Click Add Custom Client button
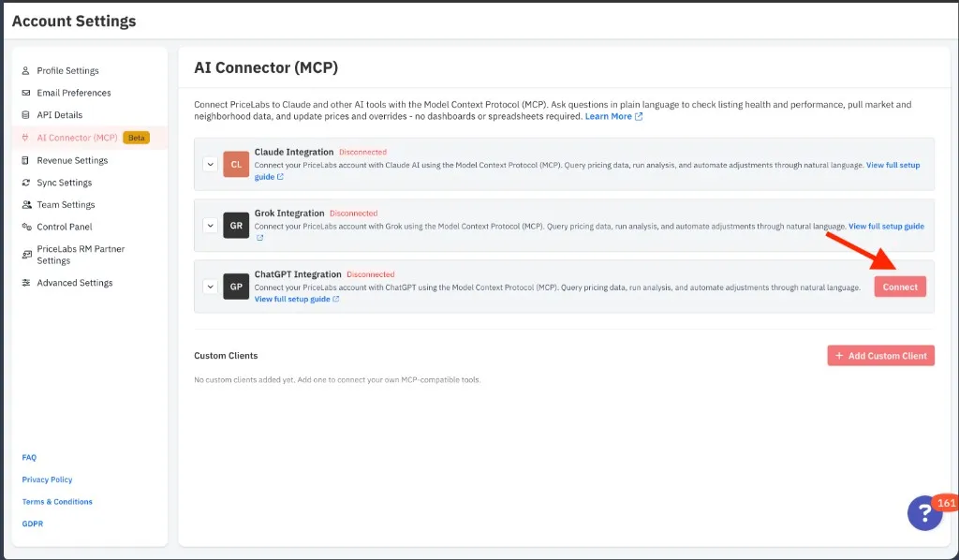This screenshot has height=560, width=959. (x=880, y=356)
